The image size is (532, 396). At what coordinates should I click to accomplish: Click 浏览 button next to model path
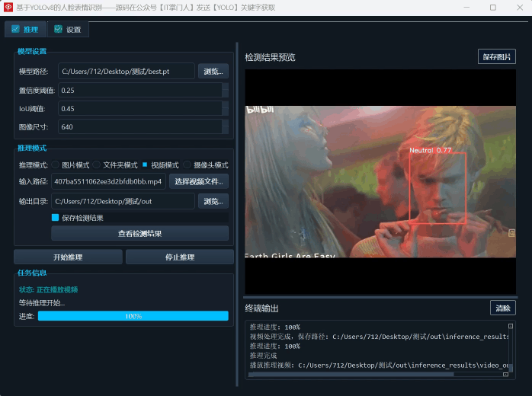pos(213,71)
